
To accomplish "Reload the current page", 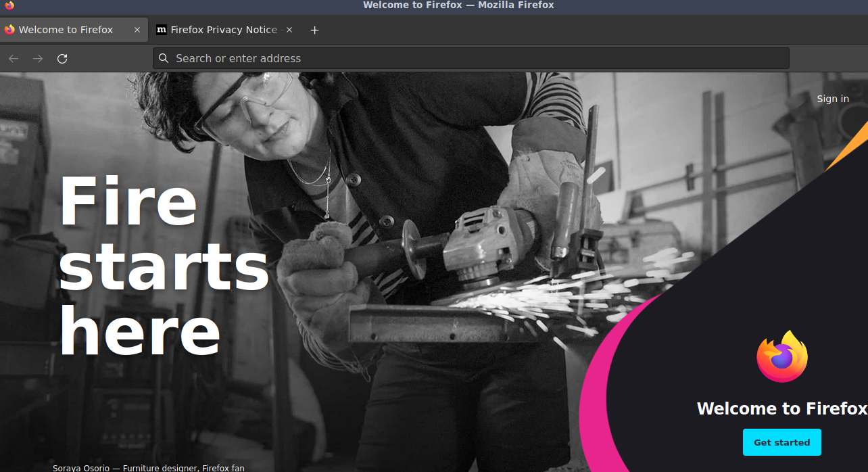I will pyautogui.click(x=62, y=59).
